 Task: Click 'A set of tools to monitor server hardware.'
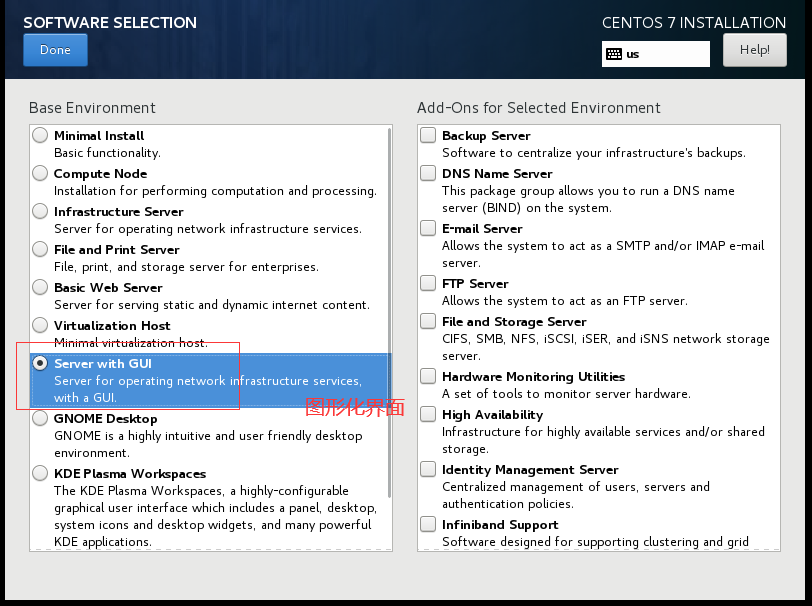pyautogui.click(x=566, y=394)
